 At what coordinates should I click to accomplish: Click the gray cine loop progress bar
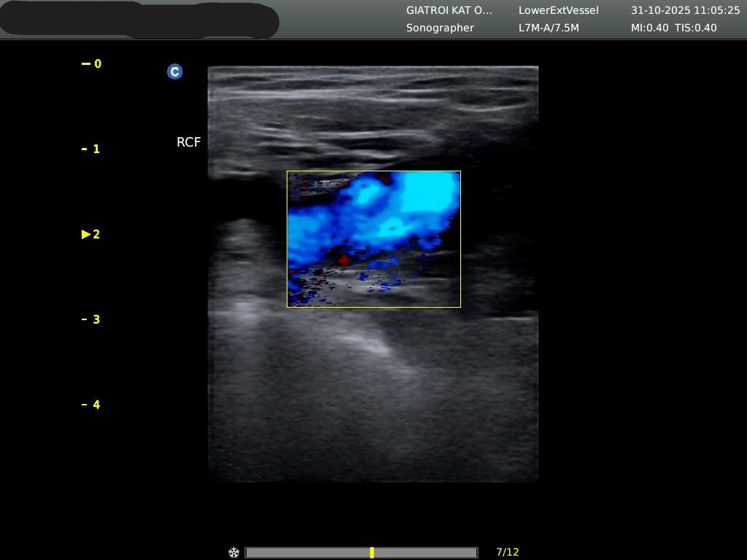306,553
